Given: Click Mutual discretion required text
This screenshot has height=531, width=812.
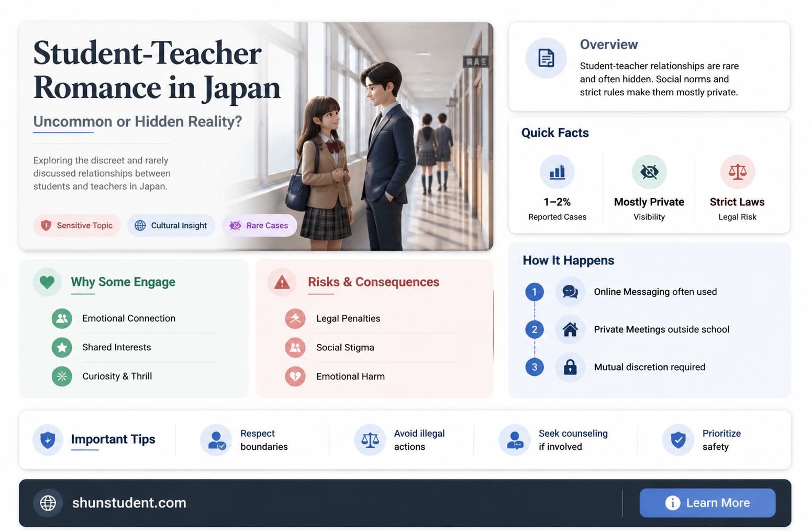Looking at the screenshot, I should coord(650,367).
